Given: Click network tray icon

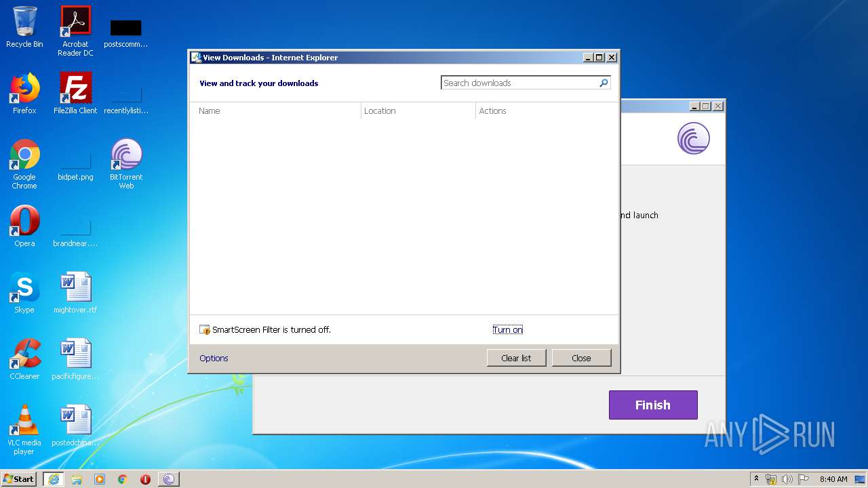Looking at the screenshot, I should [771, 479].
